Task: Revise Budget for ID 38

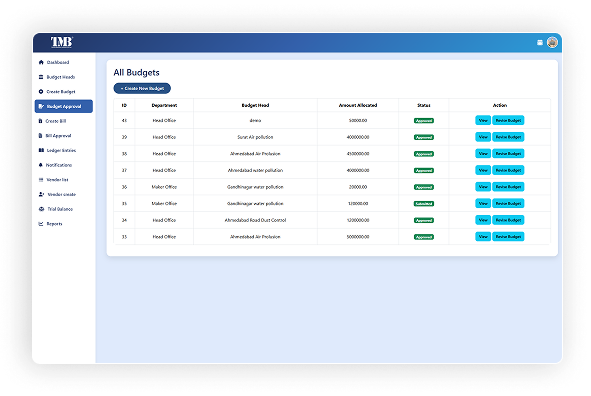Action: (x=508, y=154)
